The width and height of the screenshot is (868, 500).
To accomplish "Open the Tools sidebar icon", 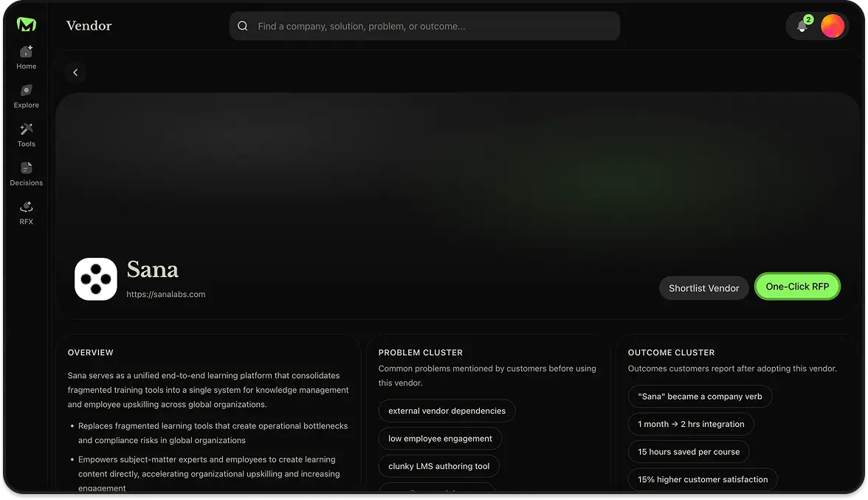I will tap(27, 130).
